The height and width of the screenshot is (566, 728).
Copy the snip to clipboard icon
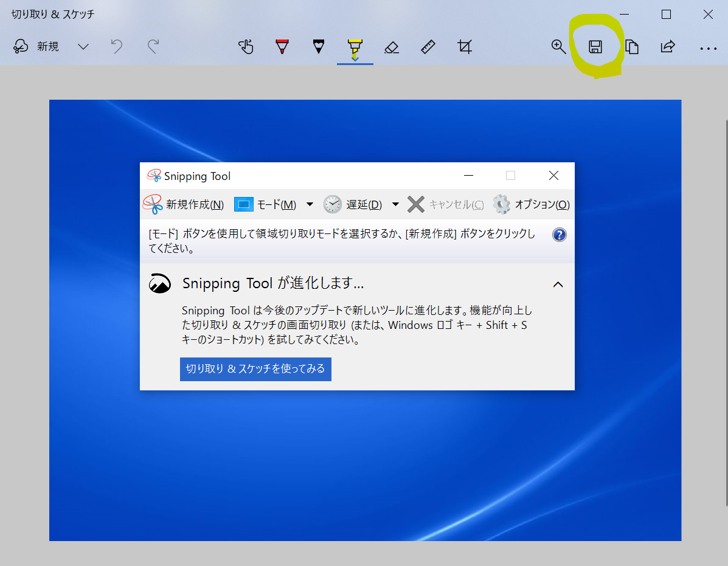click(631, 46)
